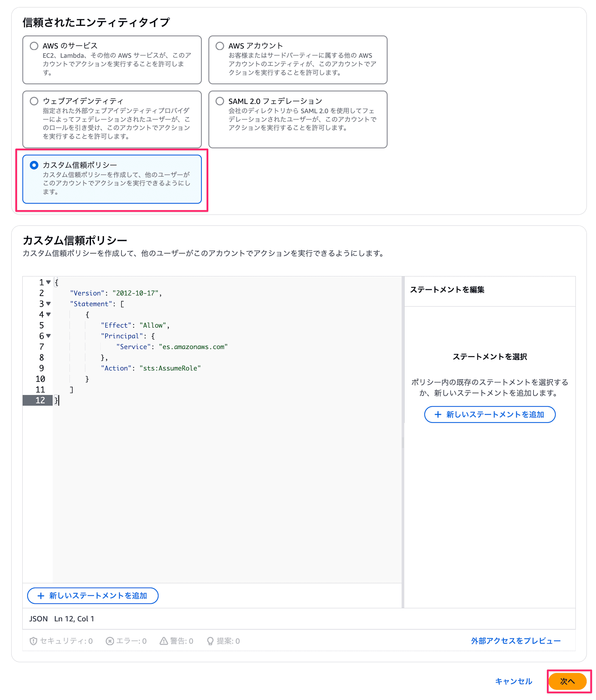
Task: Collapse the Principal fold arrow on line 6
Action: click(48, 336)
